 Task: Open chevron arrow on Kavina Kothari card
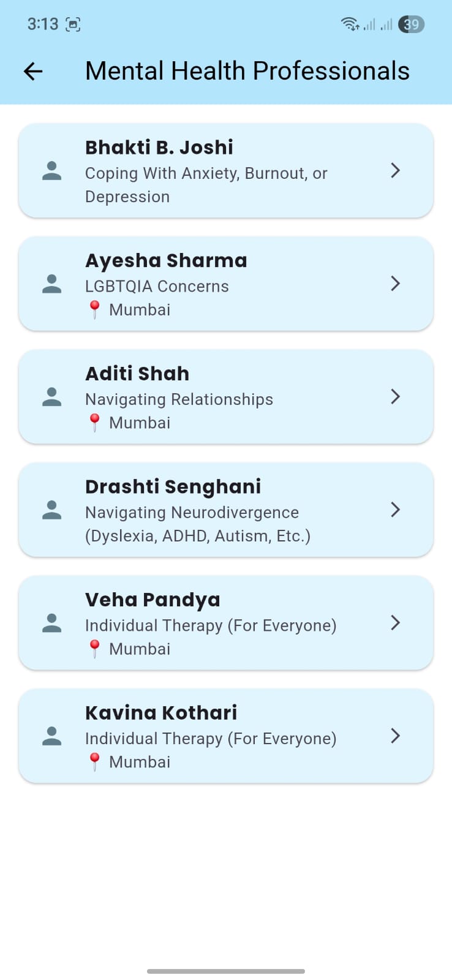click(396, 736)
